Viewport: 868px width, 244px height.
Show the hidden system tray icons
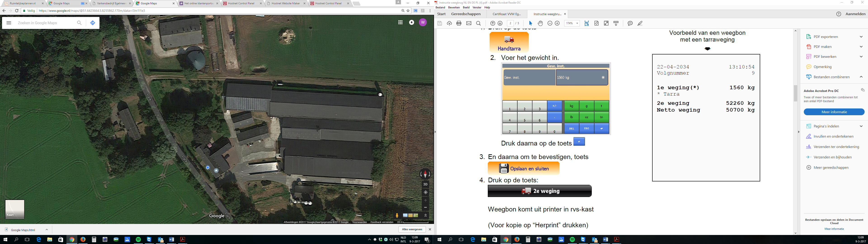pyautogui.click(x=369, y=240)
